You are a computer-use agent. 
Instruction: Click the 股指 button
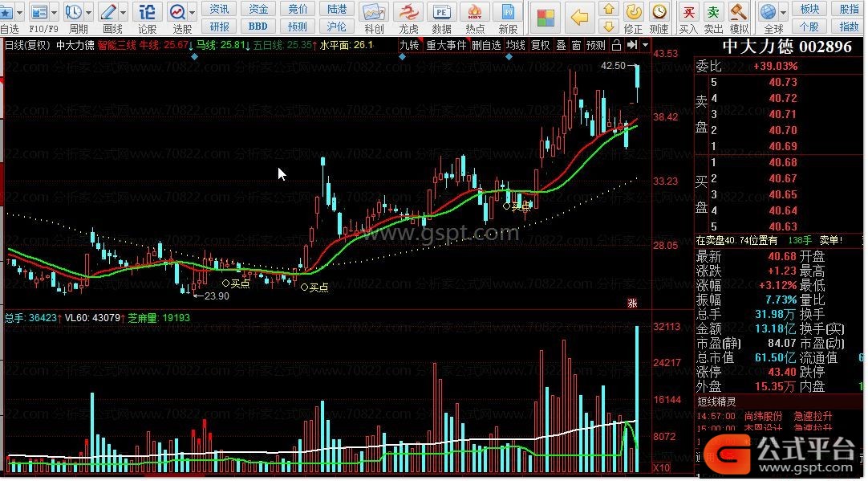849,9
